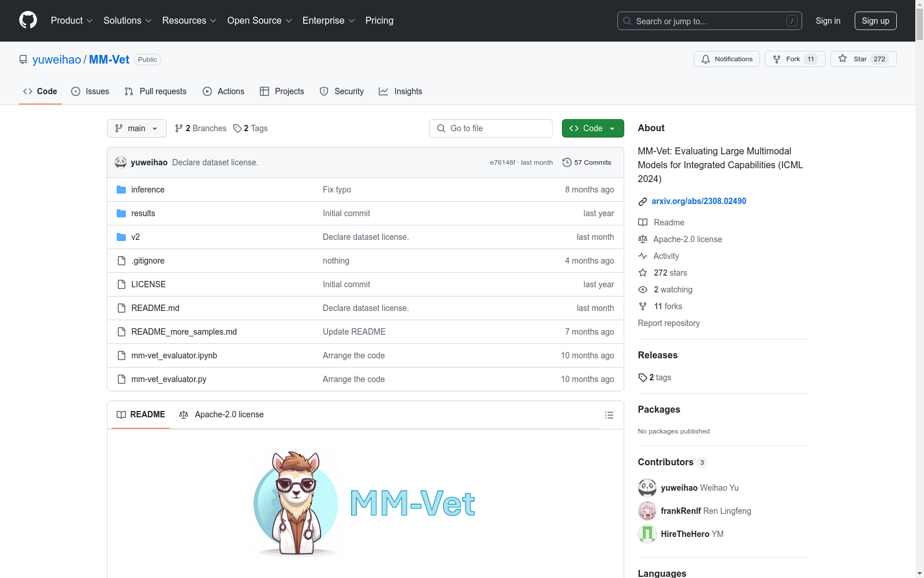Click the v2 folder icon
Screen dimensions: 924x578
(121, 237)
